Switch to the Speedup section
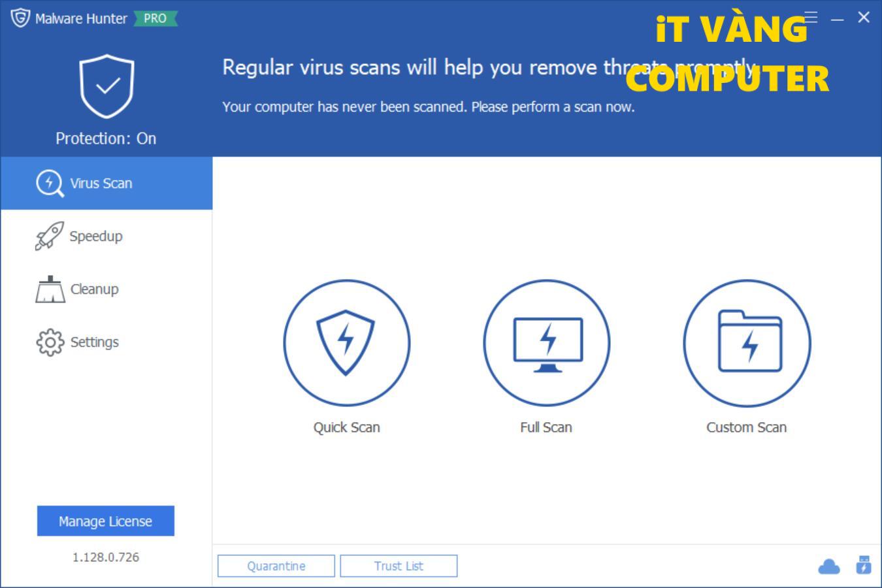882x588 pixels. (97, 236)
